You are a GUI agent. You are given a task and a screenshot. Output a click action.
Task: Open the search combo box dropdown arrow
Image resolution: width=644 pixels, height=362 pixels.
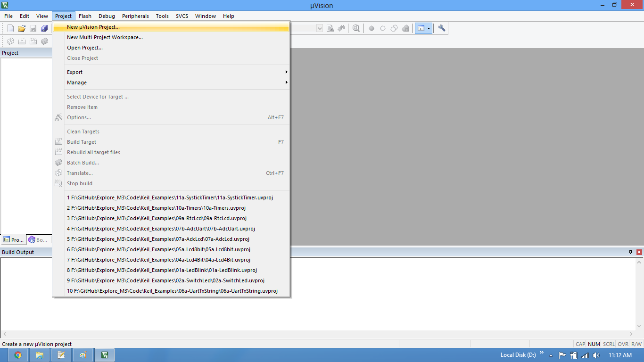click(x=320, y=28)
